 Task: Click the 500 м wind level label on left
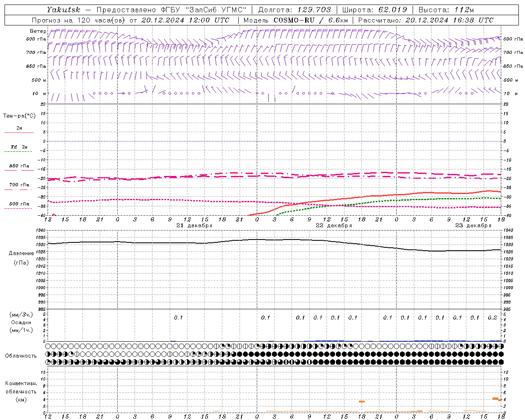coord(39,80)
